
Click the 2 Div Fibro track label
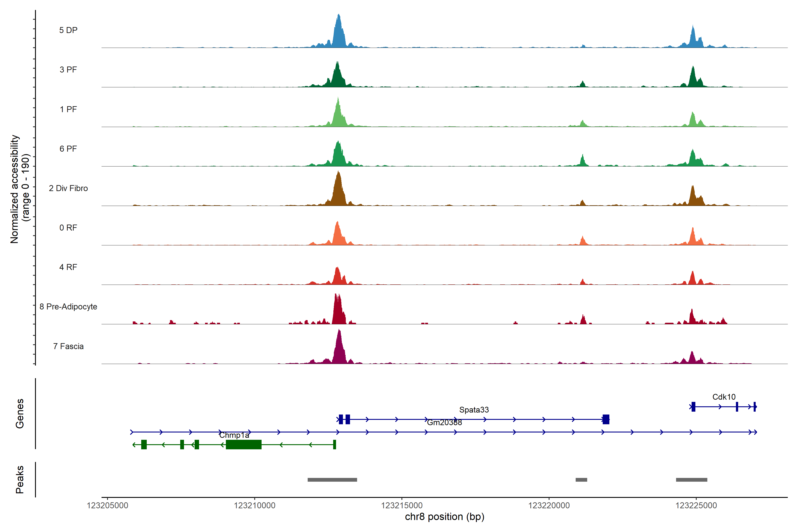[68, 188]
